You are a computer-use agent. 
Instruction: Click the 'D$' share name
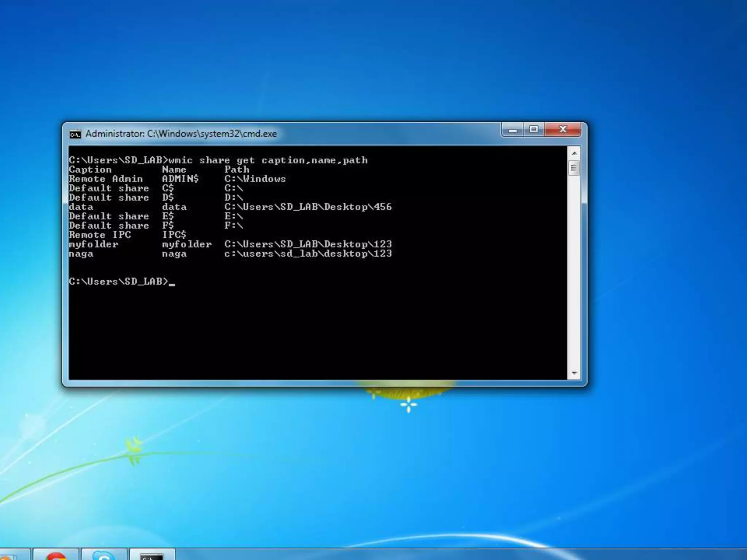pyautogui.click(x=168, y=198)
